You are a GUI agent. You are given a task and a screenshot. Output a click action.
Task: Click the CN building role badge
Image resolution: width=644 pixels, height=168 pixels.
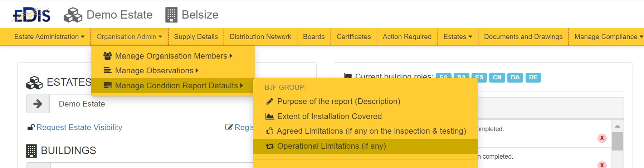point(497,78)
